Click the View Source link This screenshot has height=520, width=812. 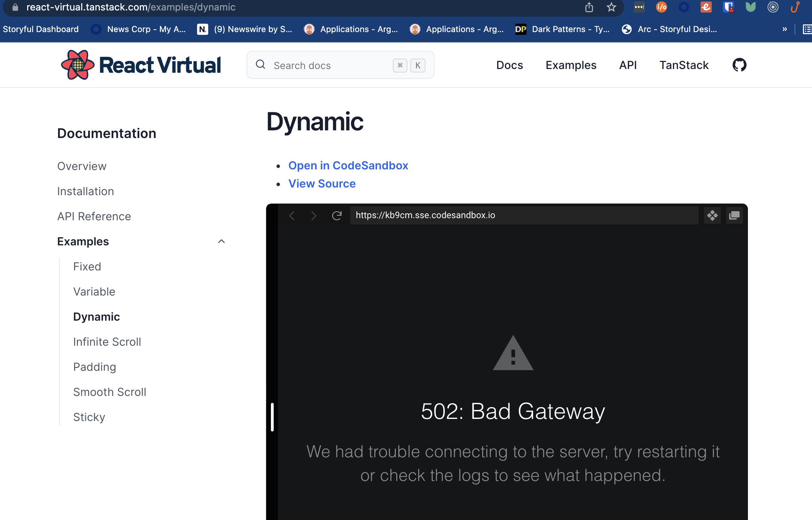[322, 183]
